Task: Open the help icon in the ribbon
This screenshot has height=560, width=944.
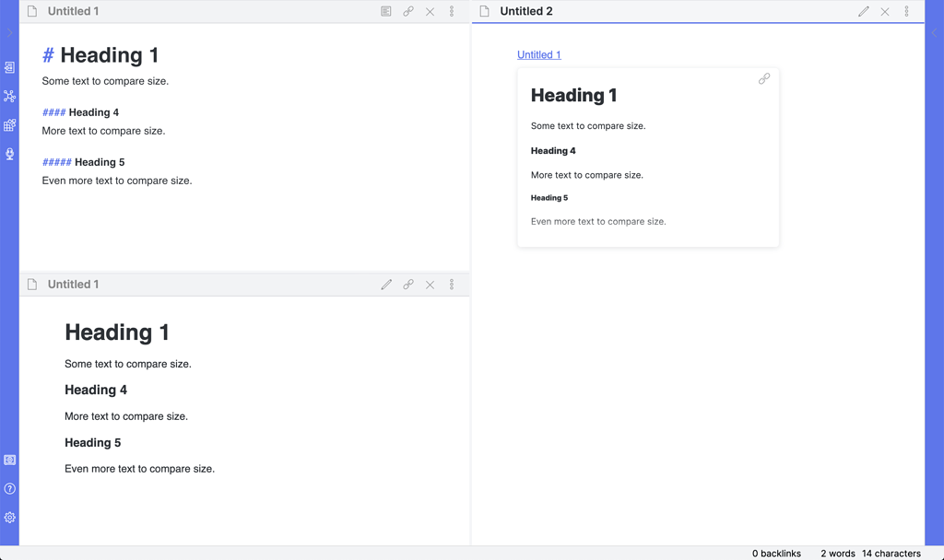Action: 9,488
